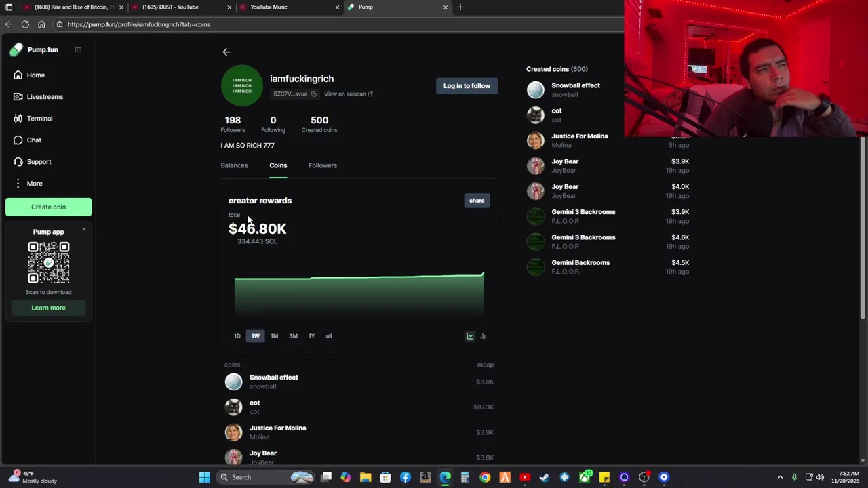This screenshot has height=488, width=868.
Task: Collapse the Pump.fun sidebar panel
Action: coord(78,49)
